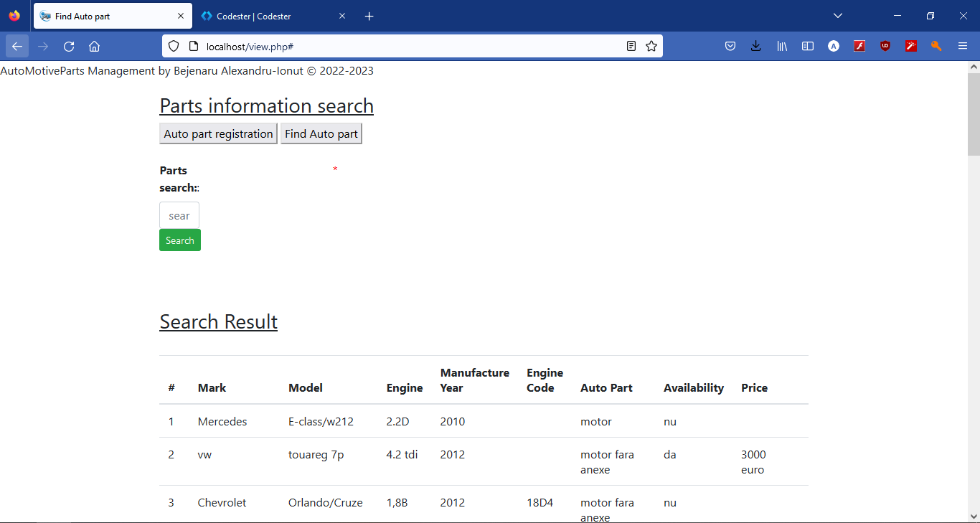Reload the current page
The width and height of the screenshot is (980, 523).
69,45
